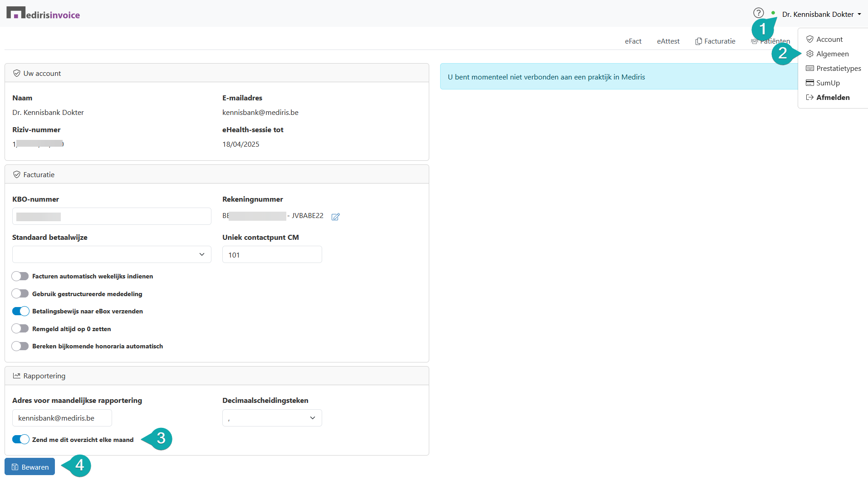Click the card icon beside SumUp

[x=810, y=83]
